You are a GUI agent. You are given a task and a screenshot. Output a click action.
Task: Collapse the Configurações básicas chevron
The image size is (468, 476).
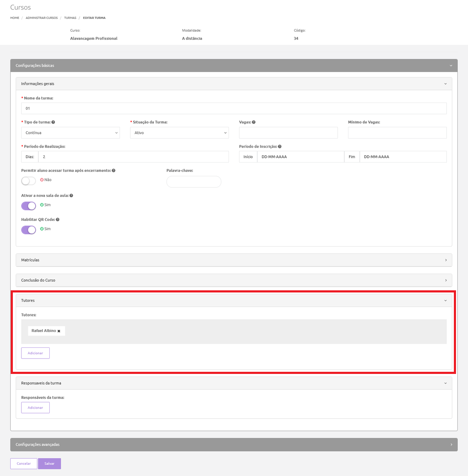click(x=451, y=66)
